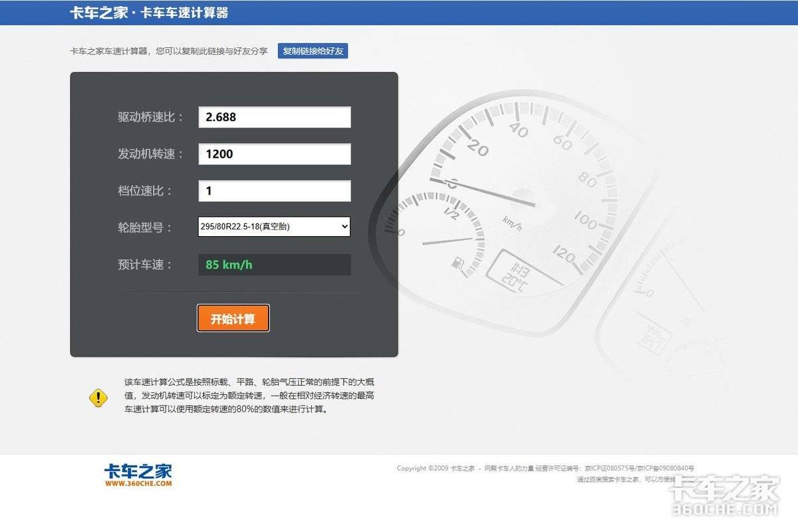Click the fuel pump icon on gauge
This screenshot has width=798, height=532.
pyautogui.click(x=458, y=263)
